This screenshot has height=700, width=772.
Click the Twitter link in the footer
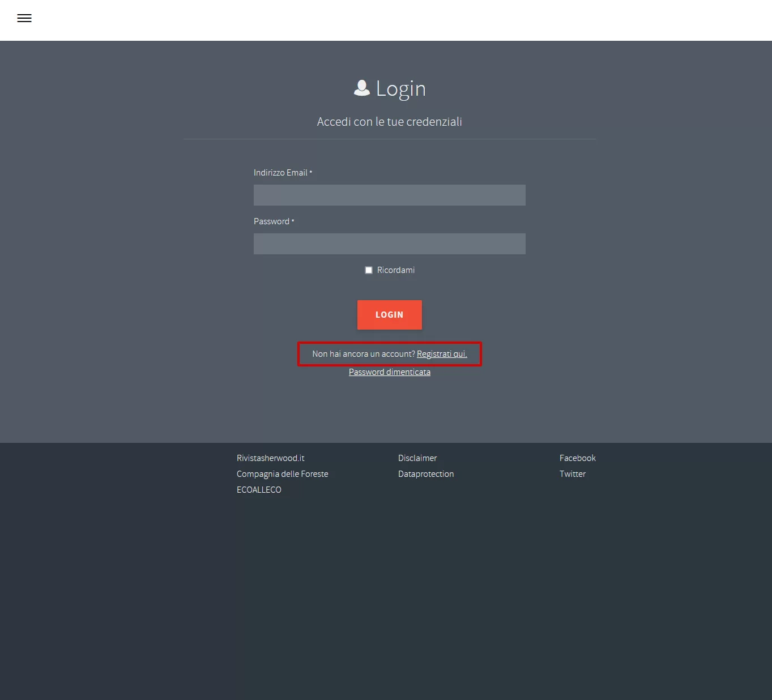[572, 473]
